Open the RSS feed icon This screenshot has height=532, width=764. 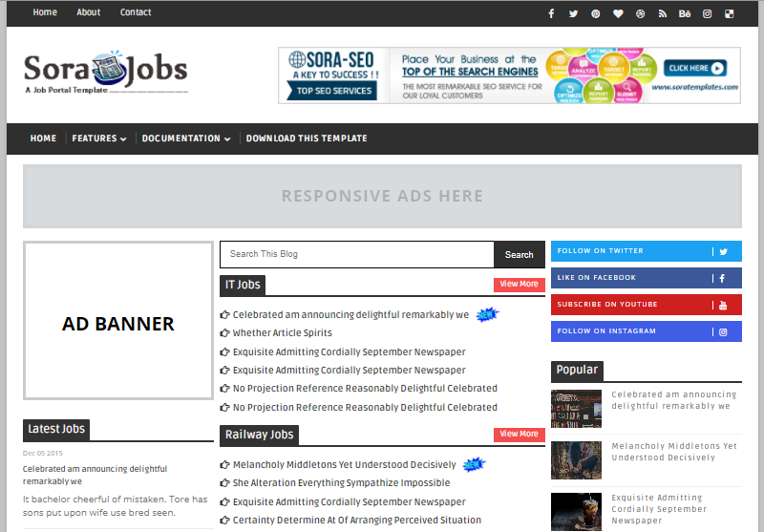tap(662, 13)
